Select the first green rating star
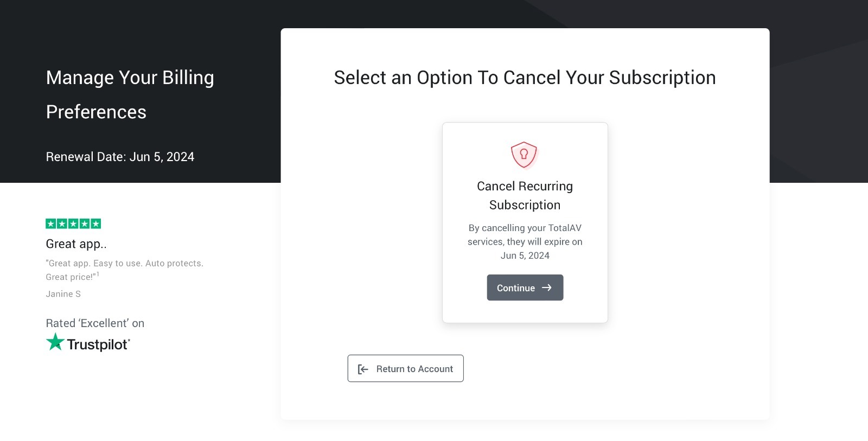This screenshot has width=868, height=441. (x=51, y=223)
